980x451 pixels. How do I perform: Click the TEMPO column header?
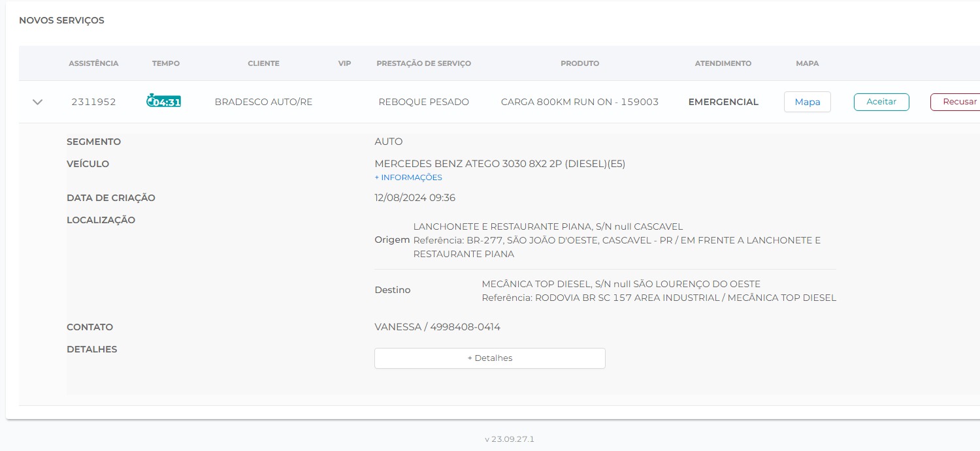point(166,63)
